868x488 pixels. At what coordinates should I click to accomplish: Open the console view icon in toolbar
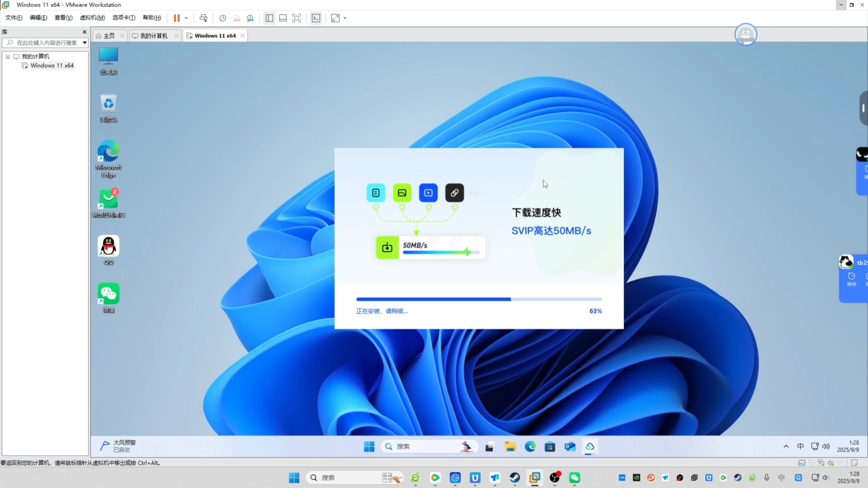[x=316, y=18]
